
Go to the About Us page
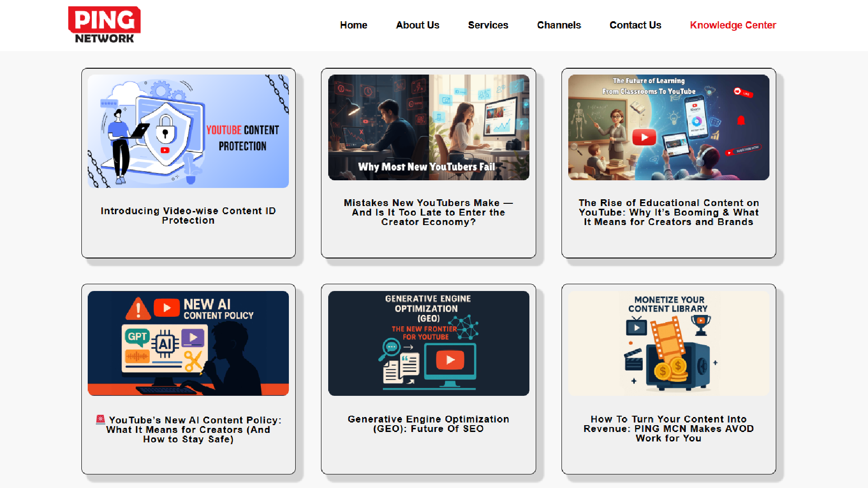pos(418,25)
